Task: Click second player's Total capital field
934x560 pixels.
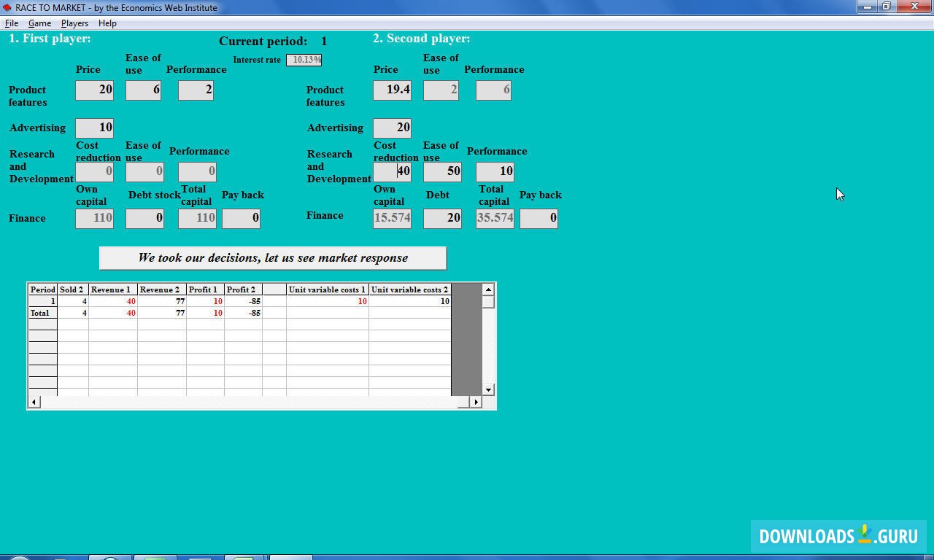Action: click(x=495, y=218)
